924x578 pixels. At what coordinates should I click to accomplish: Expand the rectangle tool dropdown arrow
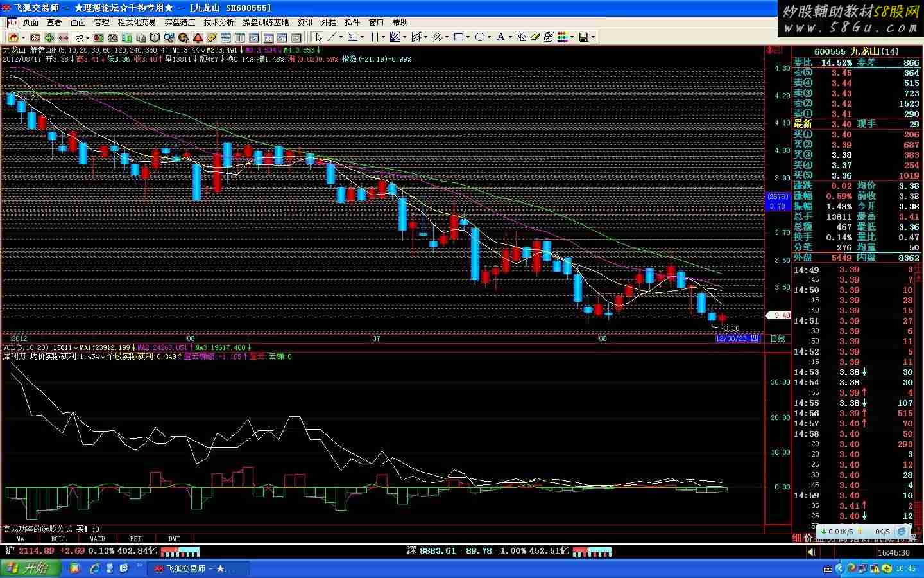pos(468,37)
